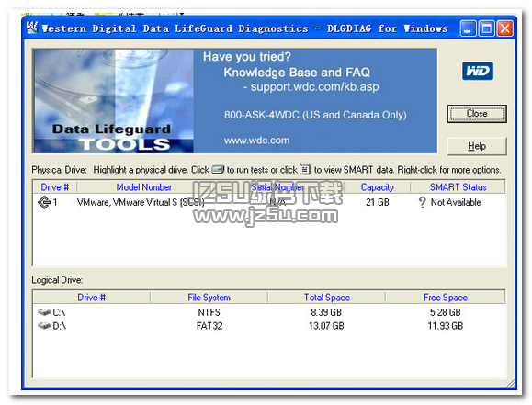Screen dimensions: 532x405
Task: Click the application icon in title bar
Action: (32, 28)
